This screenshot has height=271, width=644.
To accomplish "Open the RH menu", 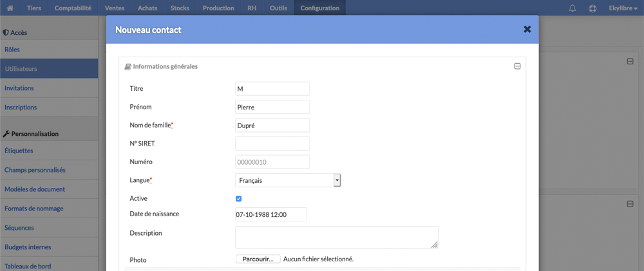I will pyautogui.click(x=252, y=8).
